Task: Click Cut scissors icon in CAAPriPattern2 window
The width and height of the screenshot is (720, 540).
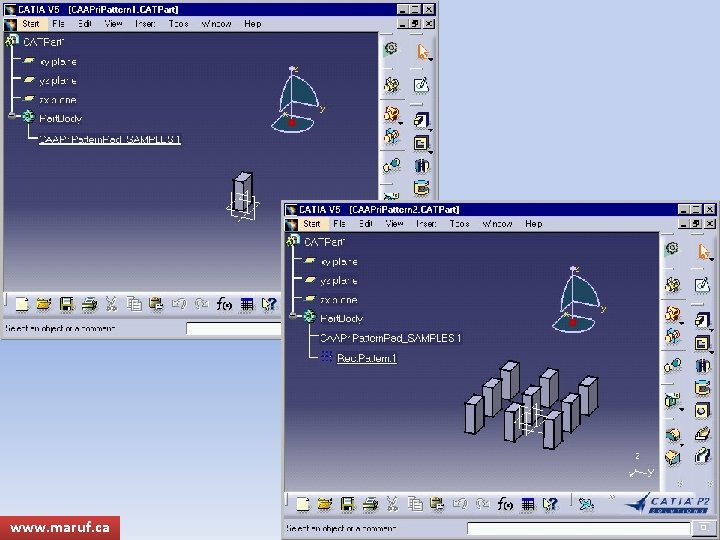Action: tap(392, 504)
